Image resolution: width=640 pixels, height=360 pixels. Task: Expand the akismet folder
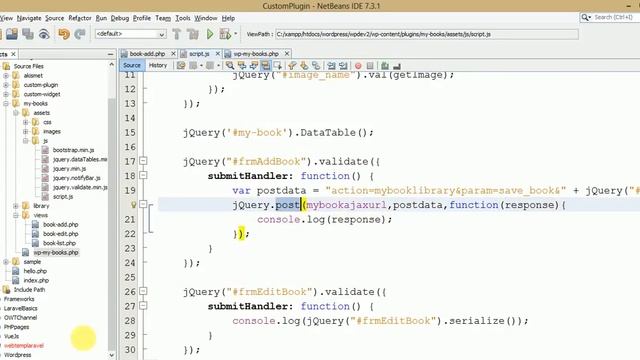coord(6,76)
